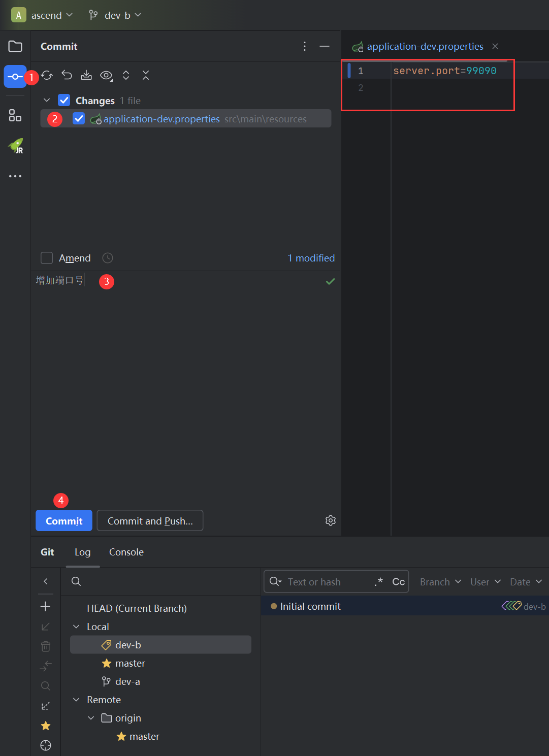Click the Commit button
The width and height of the screenshot is (549, 756).
point(64,521)
